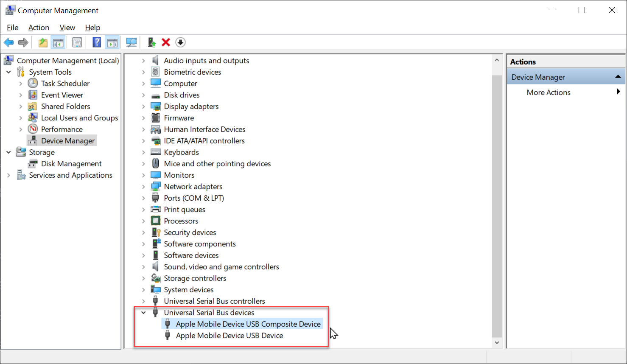This screenshot has width=627, height=364.
Task: Expand the Task Scheduler node
Action: coord(21,84)
